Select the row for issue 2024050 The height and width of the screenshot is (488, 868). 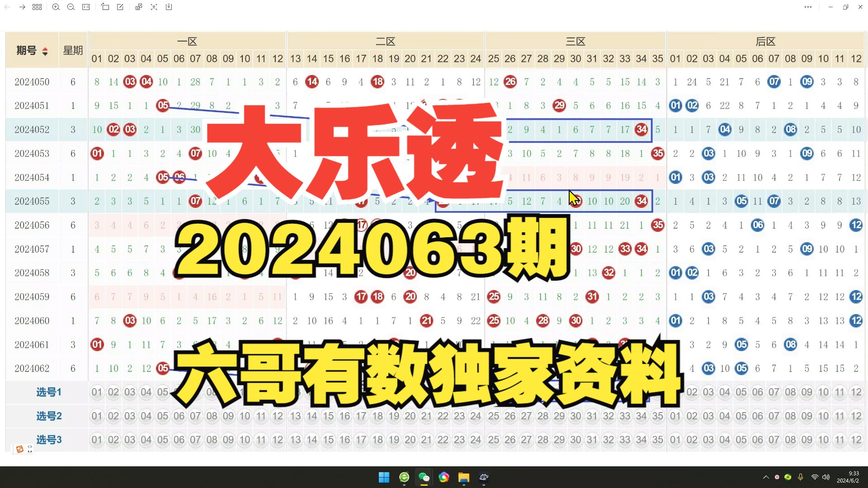click(435, 82)
